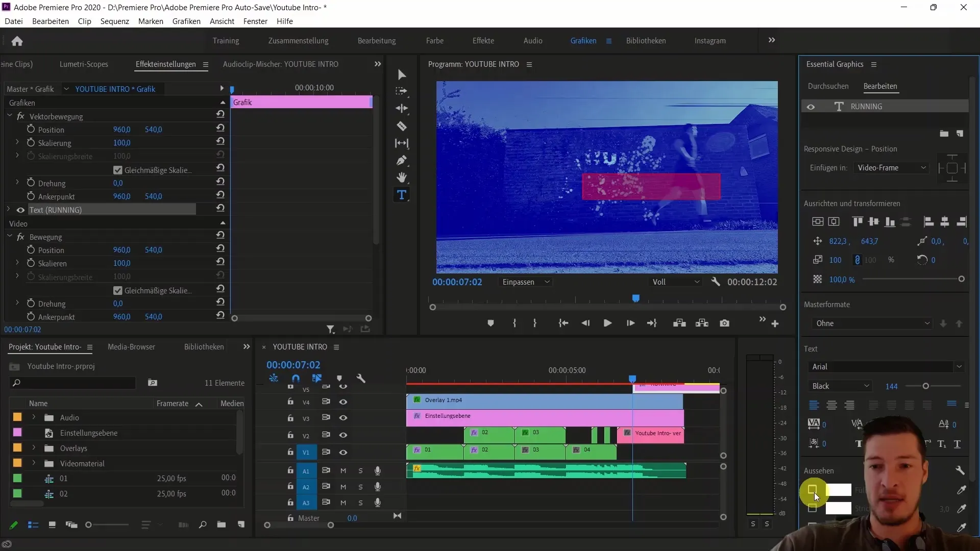
Task: Select the Grafiken tab in top menu
Action: tap(583, 40)
